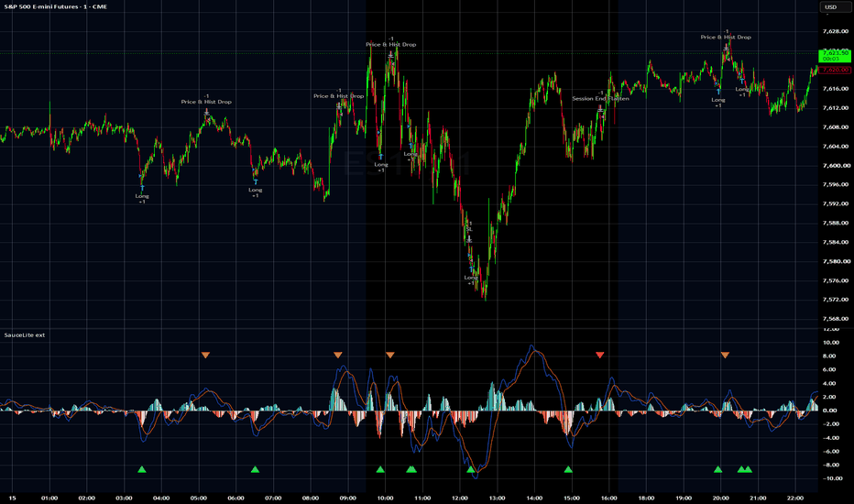This screenshot has height=504, width=854.
Task: Click the double green up-triangle before 11:00
Action: (x=411, y=469)
